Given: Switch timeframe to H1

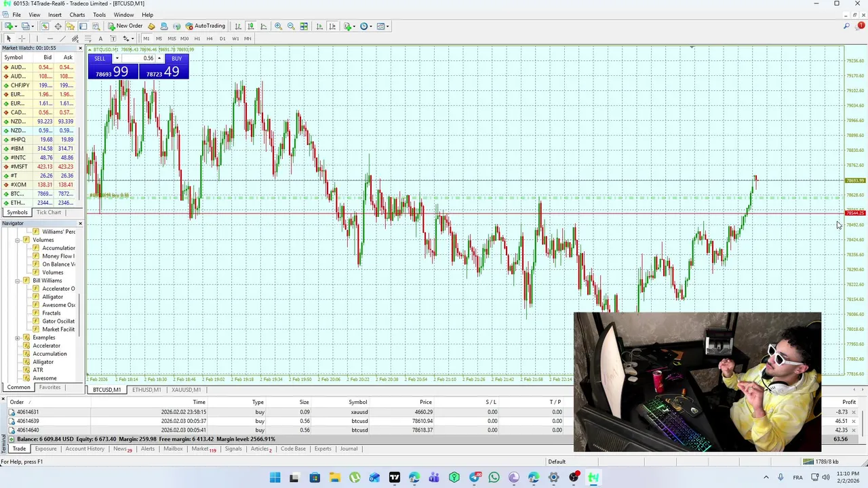Looking at the screenshot, I should (x=197, y=39).
